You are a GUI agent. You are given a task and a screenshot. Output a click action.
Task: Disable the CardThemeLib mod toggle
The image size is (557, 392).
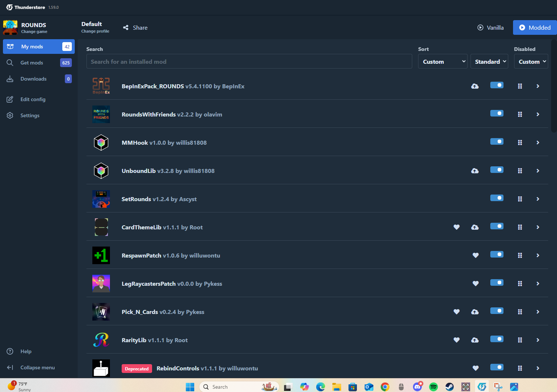click(497, 226)
